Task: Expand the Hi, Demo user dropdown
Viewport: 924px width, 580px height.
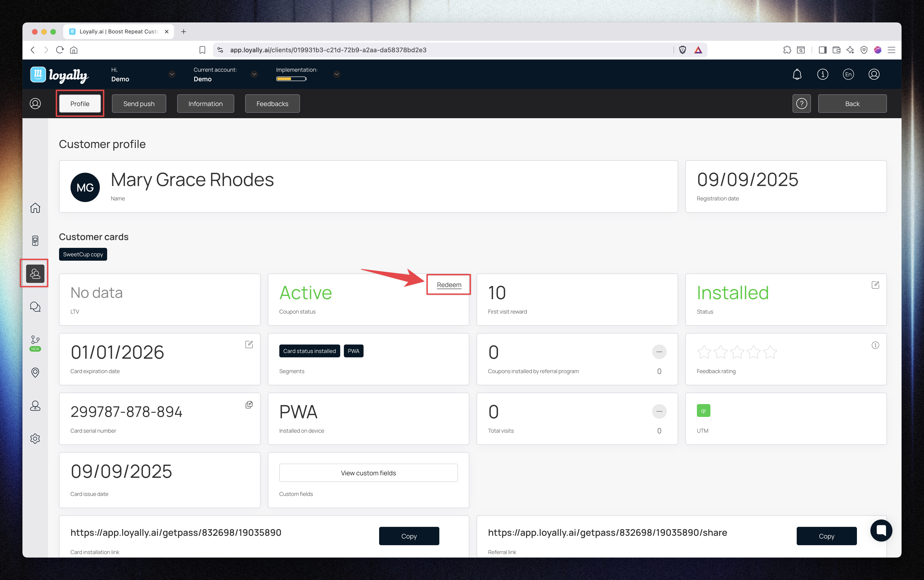Action: (x=172, y=74)
